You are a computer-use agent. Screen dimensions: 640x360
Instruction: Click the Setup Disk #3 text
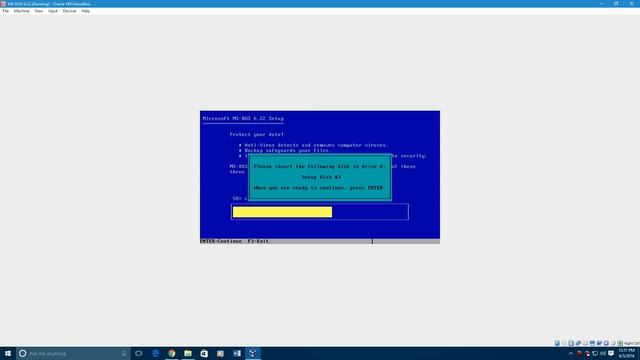coord(321,177)
